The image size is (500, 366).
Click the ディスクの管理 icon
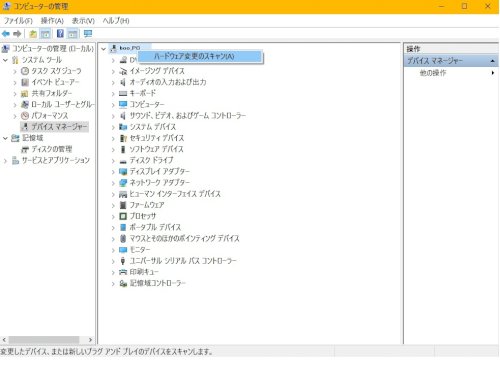(25, 149)
